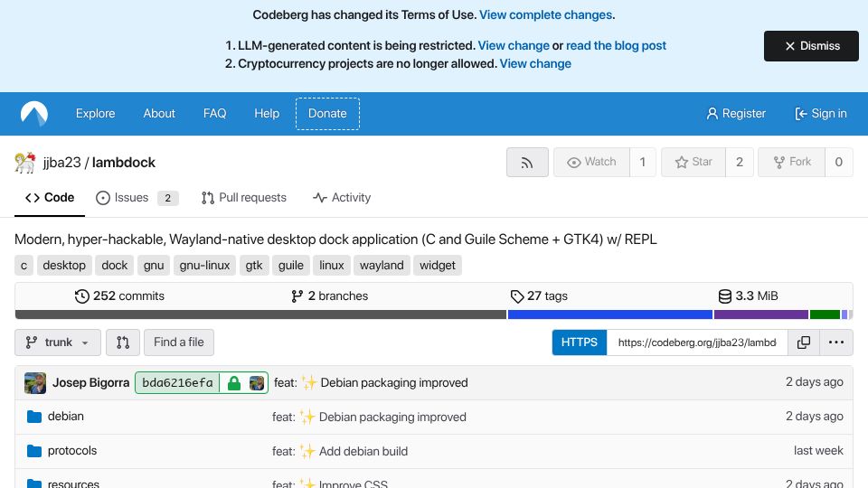Screen dimensions: 868x488
Task: Select the gnu-linux topic tag
Action: 205,266
